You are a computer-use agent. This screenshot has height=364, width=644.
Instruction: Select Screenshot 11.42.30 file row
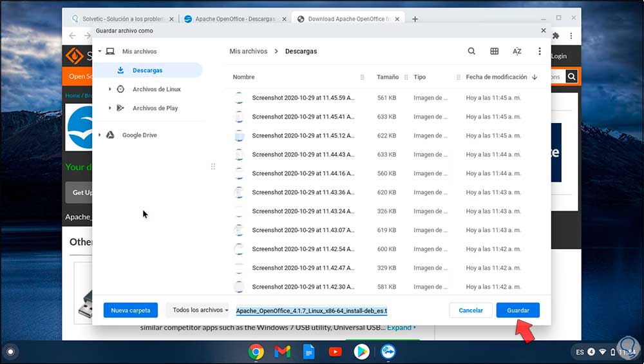click(x=388, y=287)
